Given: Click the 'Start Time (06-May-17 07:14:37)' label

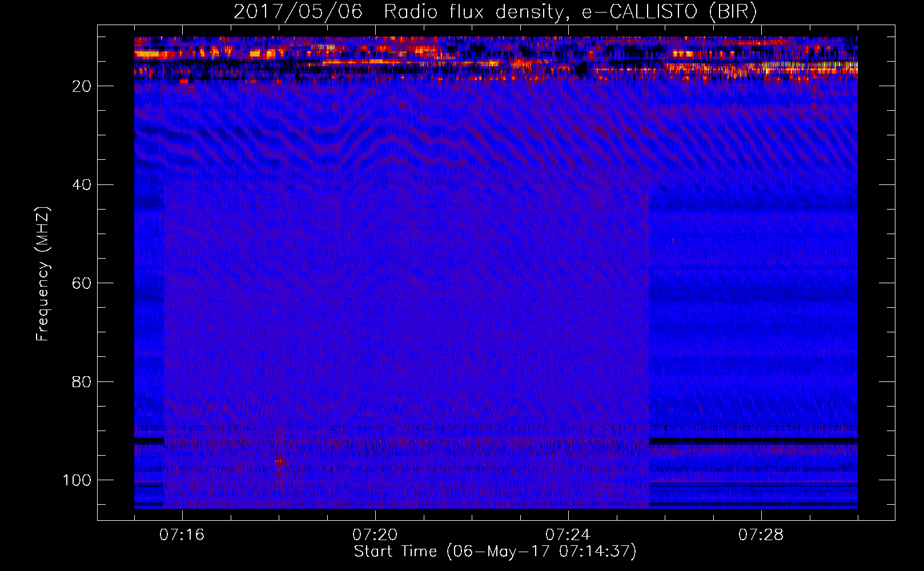Looking at the screenshot, I should [x=495, y=552].
